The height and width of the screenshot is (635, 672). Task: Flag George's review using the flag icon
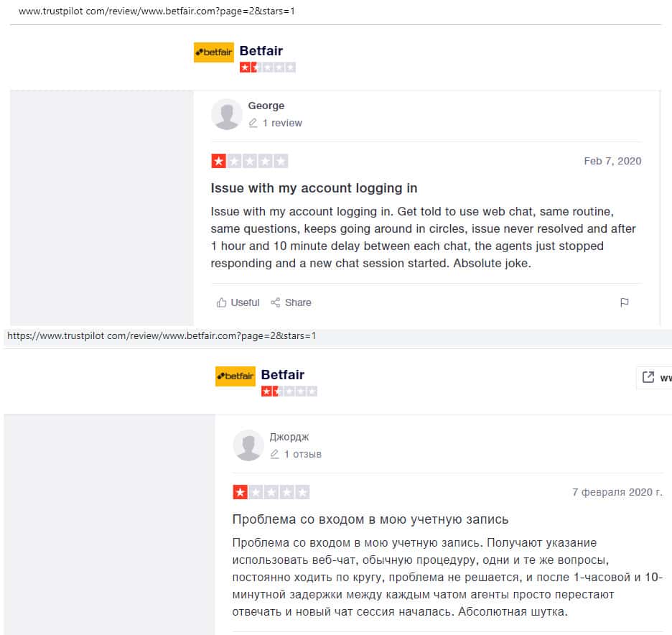click(x=625, y=302)
